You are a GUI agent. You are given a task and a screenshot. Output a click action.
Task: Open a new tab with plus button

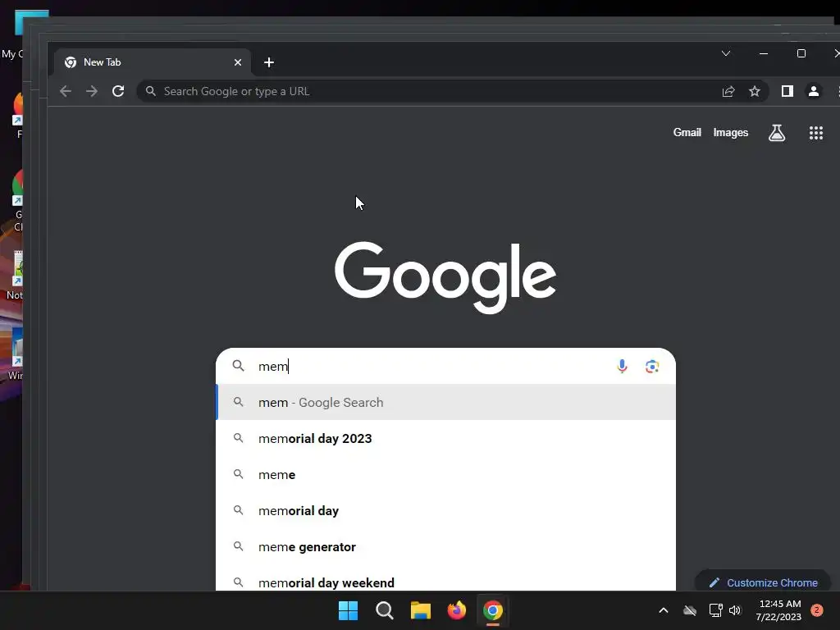click(269, 62)
